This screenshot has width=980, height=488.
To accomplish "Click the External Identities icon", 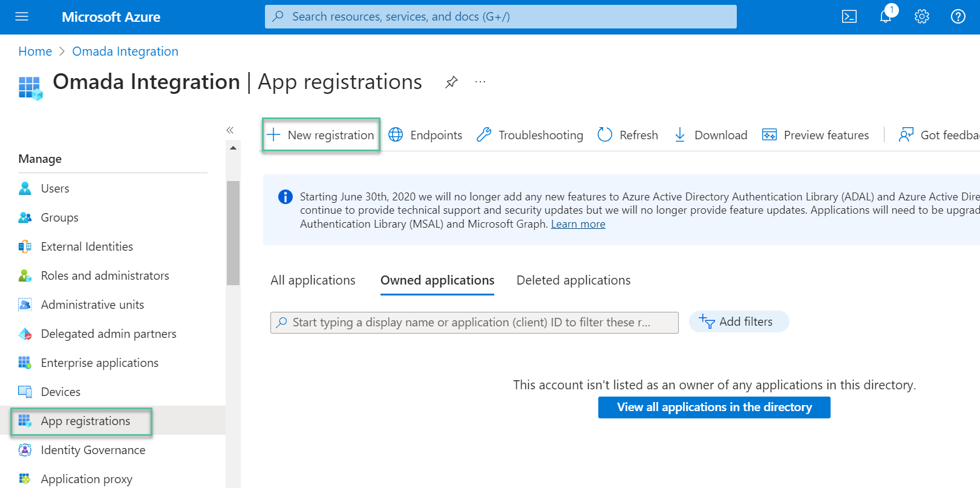I will click(25, 246).
